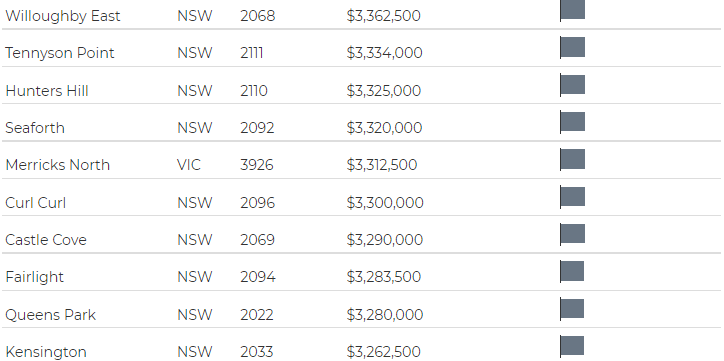Viewport: 724px width, 361px height.
Task: Click the Seaforth price bar
Action: pyautogui.click(x=573, y=122)
